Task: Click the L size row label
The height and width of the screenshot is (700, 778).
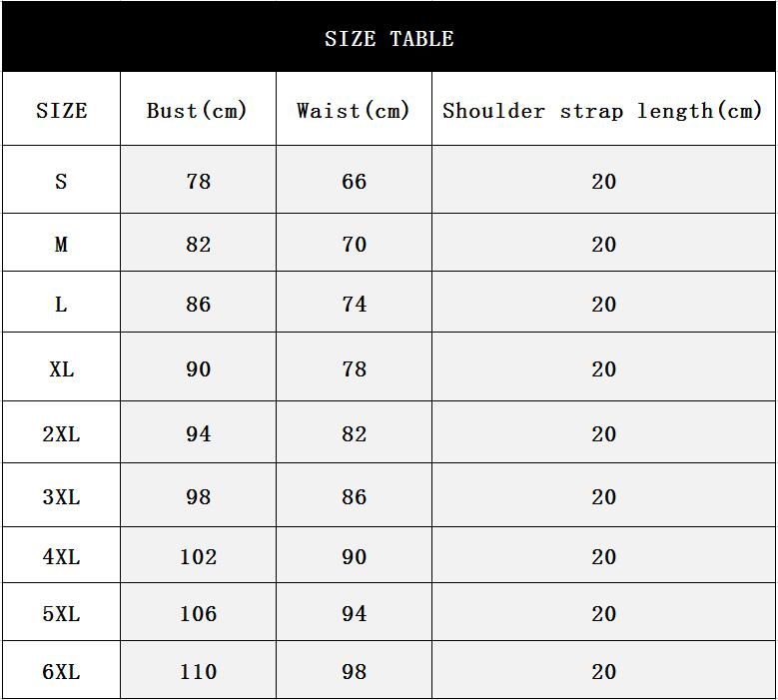Action: point(61,305)
